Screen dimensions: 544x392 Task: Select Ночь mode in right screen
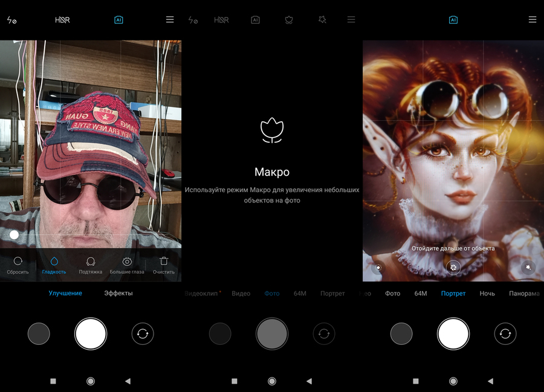(487, 294)
